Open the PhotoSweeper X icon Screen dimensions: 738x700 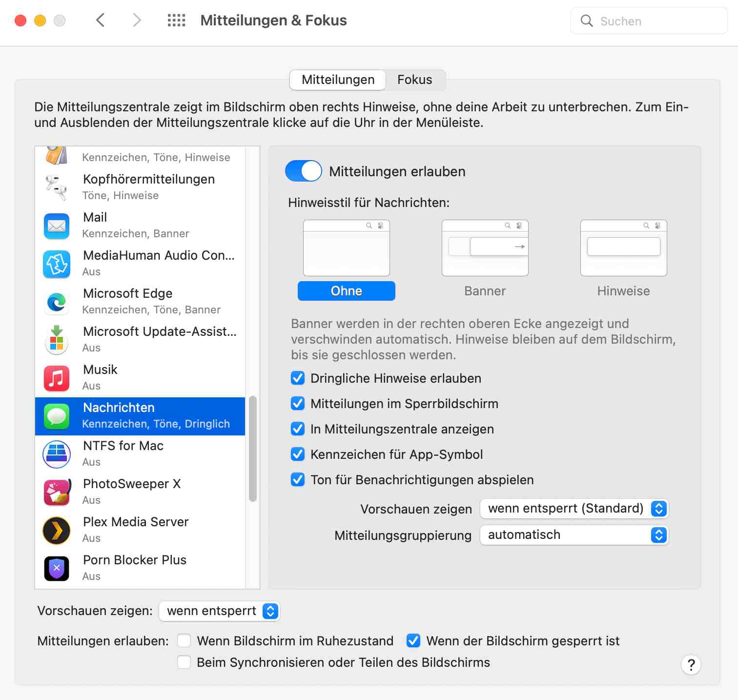pyautogui.click(x=57, y=492)
